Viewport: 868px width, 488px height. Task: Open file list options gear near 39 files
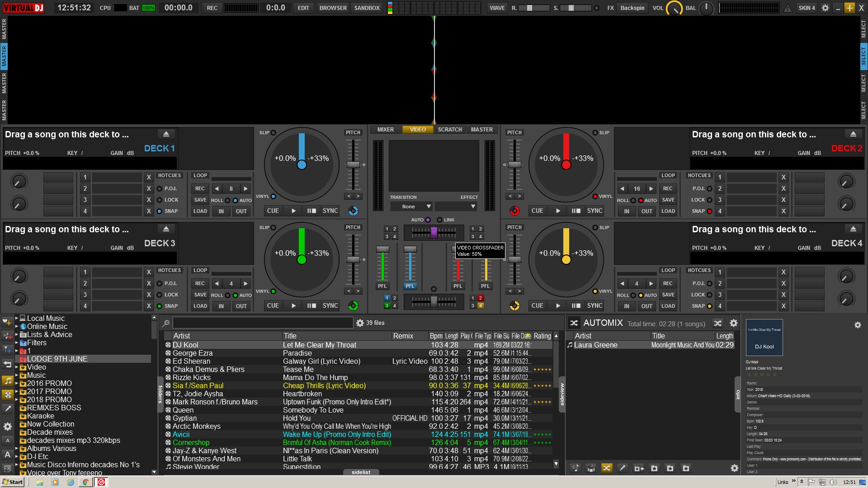point(360,323)
